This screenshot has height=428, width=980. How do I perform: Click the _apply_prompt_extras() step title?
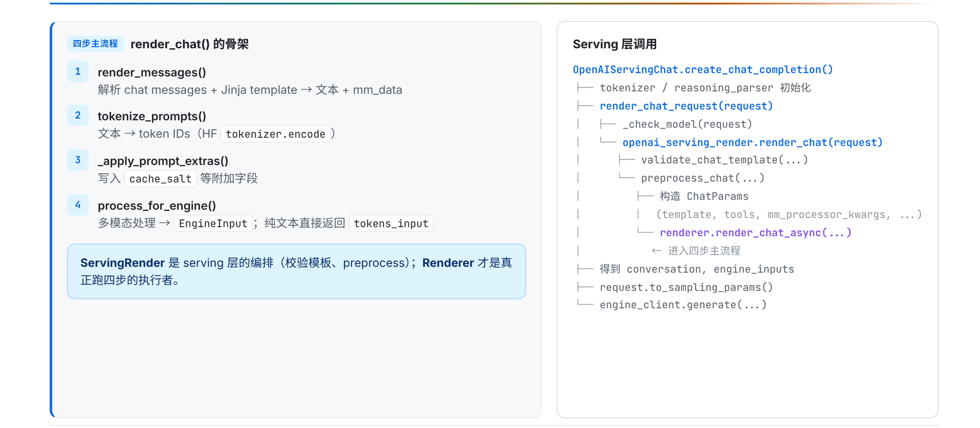(x=163, y=161)
